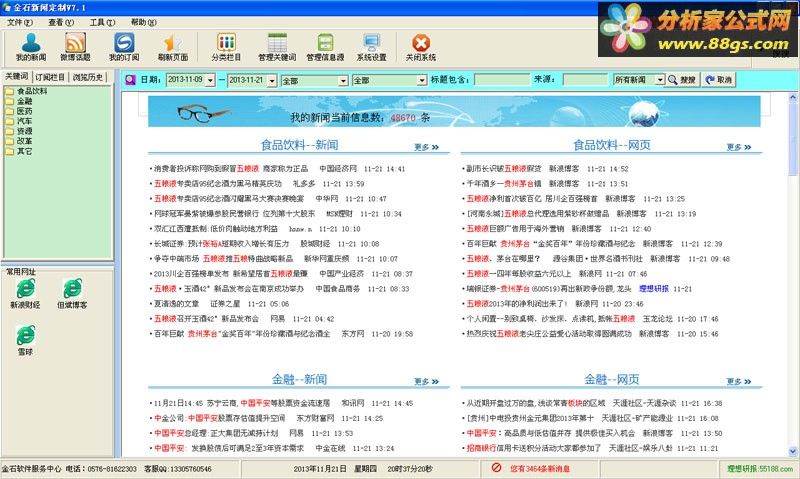
Task: Expand end date 2013-11-21 dropdown
Action: (x=272, y=80)
